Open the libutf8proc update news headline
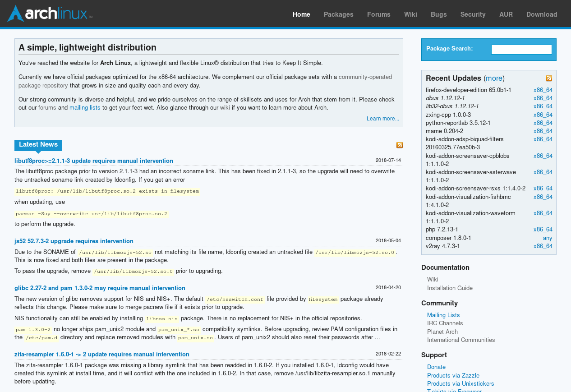The height and width of the screenshot is (392, 571). (x=93, y=161)
